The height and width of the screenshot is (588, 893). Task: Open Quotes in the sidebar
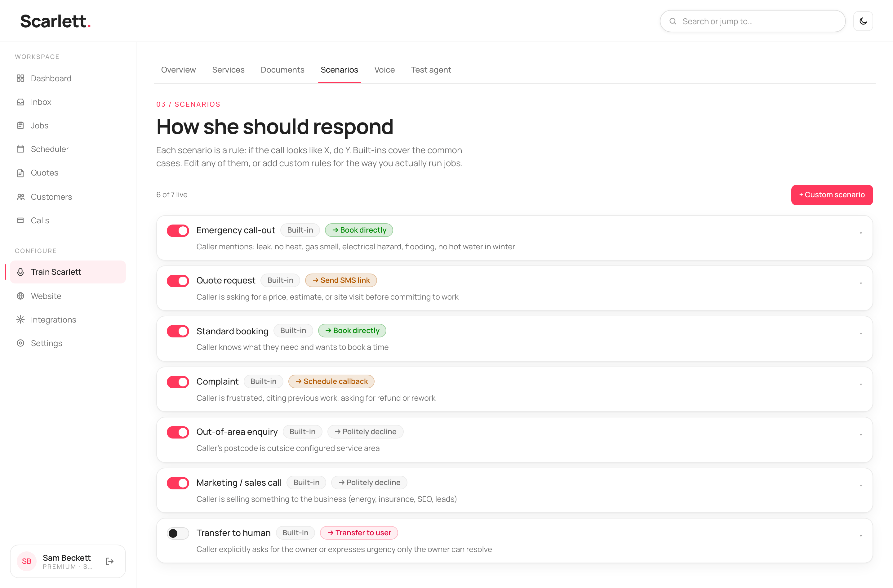pyautogui.click(x=68, y=173)
